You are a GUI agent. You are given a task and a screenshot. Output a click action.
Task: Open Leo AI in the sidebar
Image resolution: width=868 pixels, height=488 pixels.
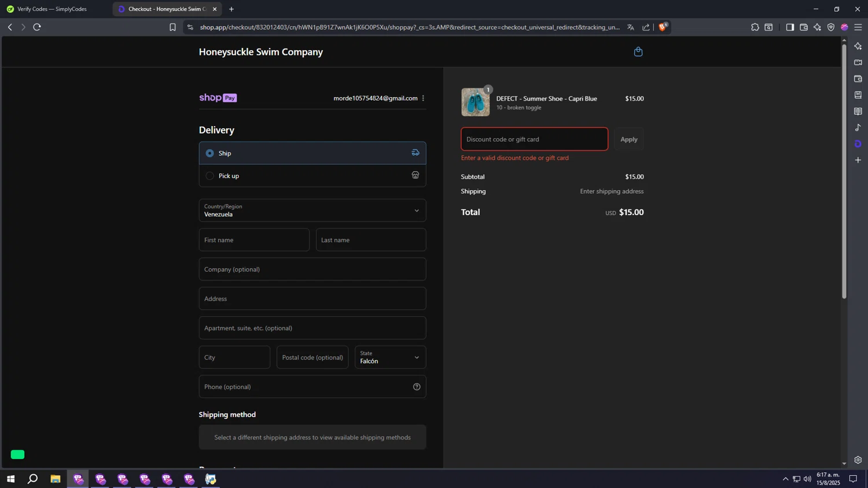(x=858, y=46)
